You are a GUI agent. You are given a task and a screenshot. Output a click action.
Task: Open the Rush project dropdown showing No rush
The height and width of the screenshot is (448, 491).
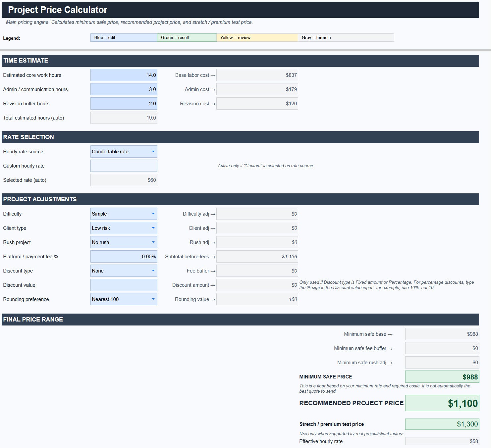[x=124, y=242]
